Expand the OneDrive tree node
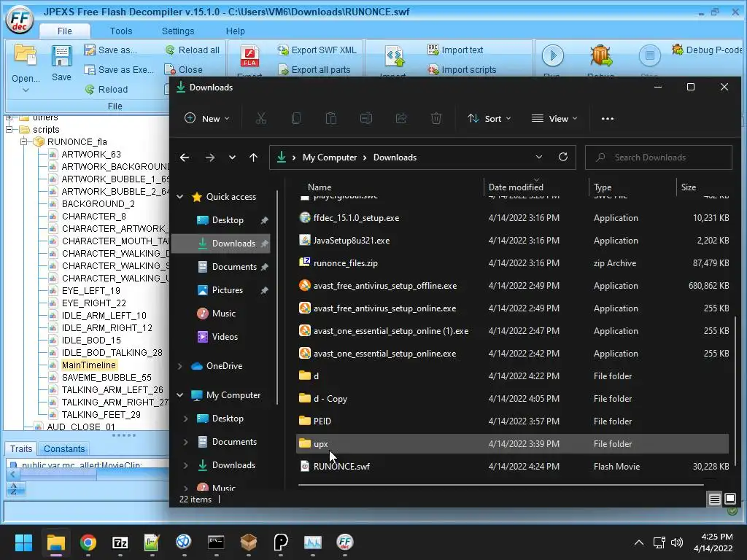This screenshot has width=747, height=560. [180, 366]
